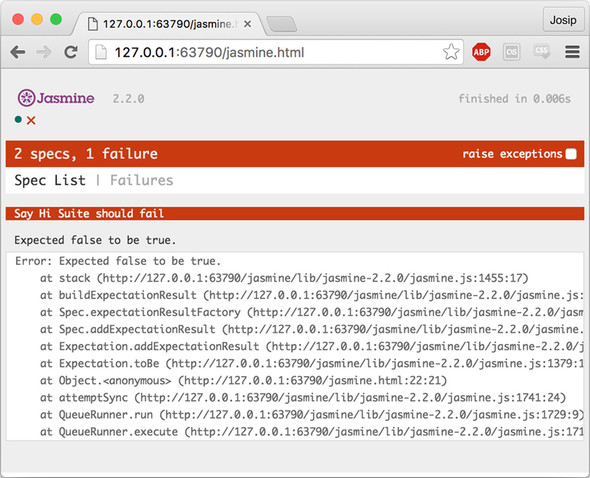
Task: Click the "finished in 0.006s" duration text
Action: [x=514, y=99]
